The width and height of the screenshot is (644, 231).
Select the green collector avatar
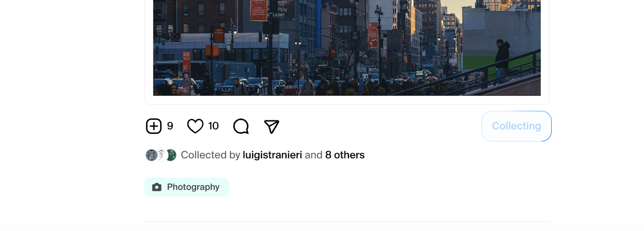[x=171, y=155]
